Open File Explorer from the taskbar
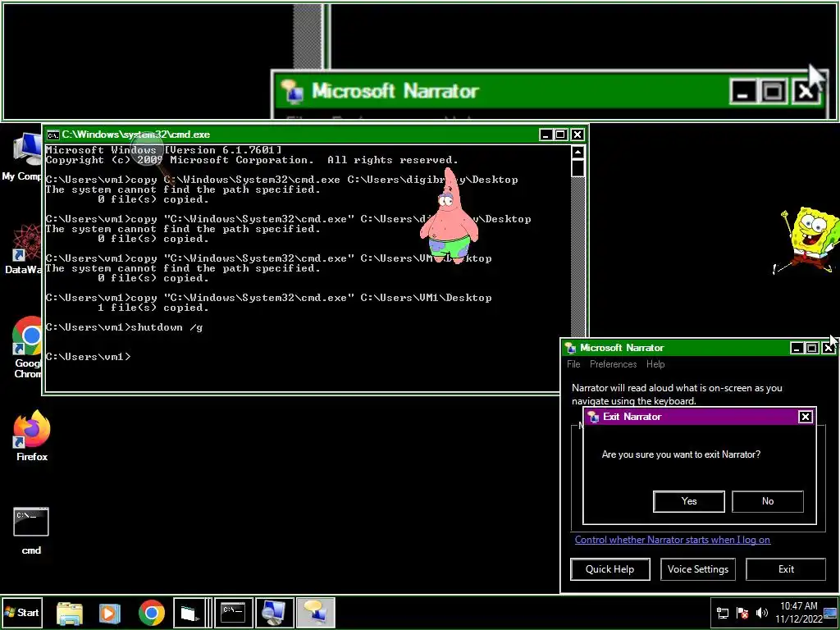This screenshot has height=630, width=840. pyautogui.click(x=70, y=613)
